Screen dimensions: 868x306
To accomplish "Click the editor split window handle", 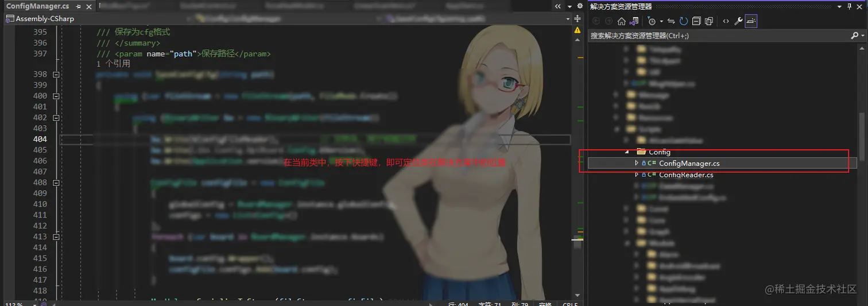I will tap(577, 18).
